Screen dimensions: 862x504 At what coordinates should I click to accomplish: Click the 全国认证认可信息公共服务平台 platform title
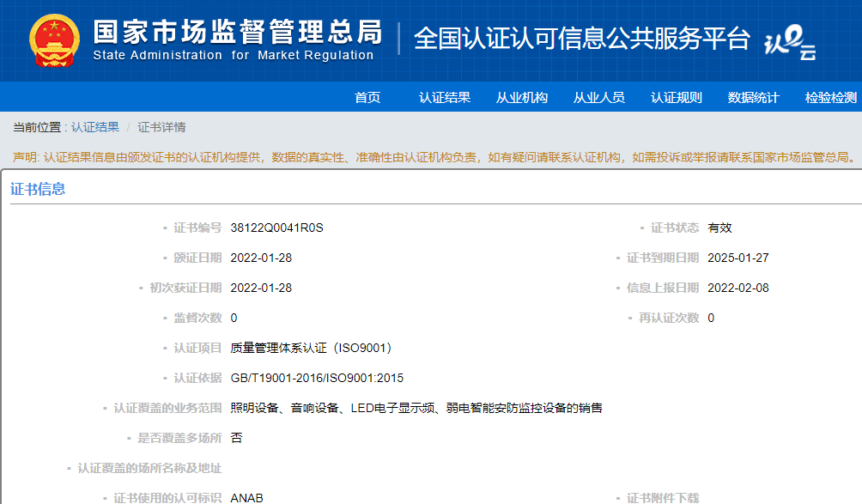(x=582, y=39)
